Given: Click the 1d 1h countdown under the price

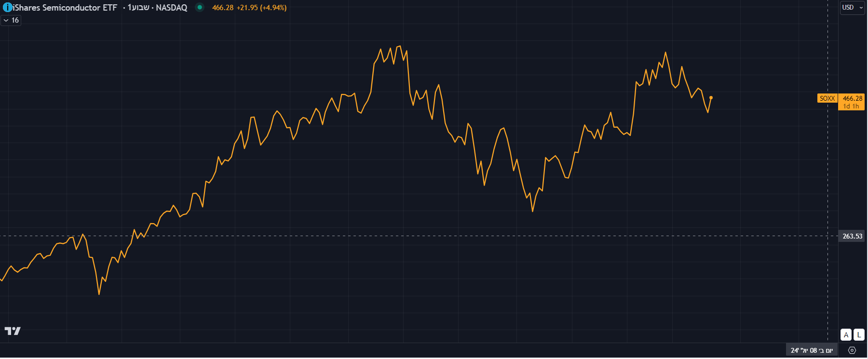Looking at the screenshot, I should click(851, 106).
